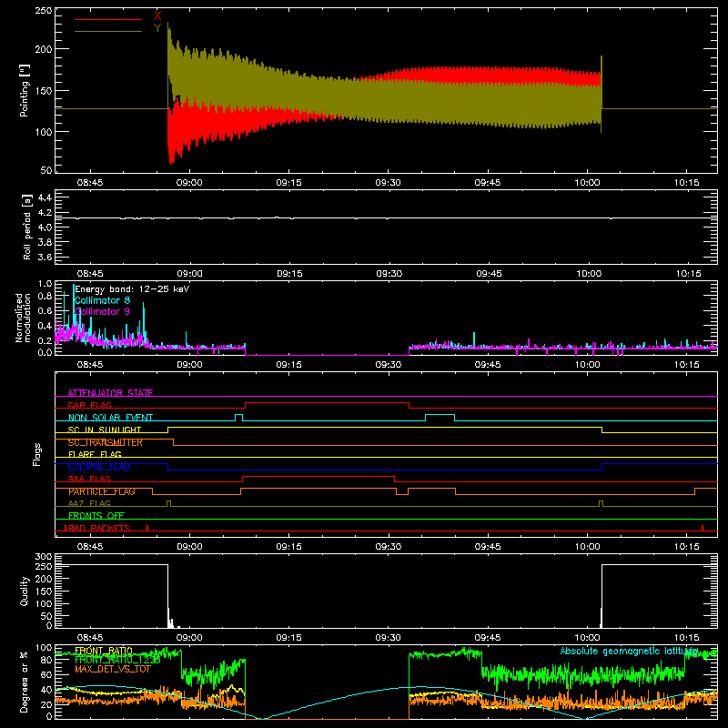Click the SC_IN_SUNLIGHT flag label
The height and width of the screenshot is (728, 728).
pyautogui.click(x=105, y=430)
